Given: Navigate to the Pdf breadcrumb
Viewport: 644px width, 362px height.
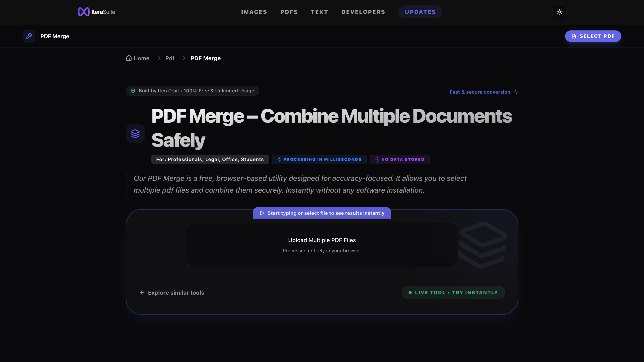Looking at the screenshot, I should [170, 58].
